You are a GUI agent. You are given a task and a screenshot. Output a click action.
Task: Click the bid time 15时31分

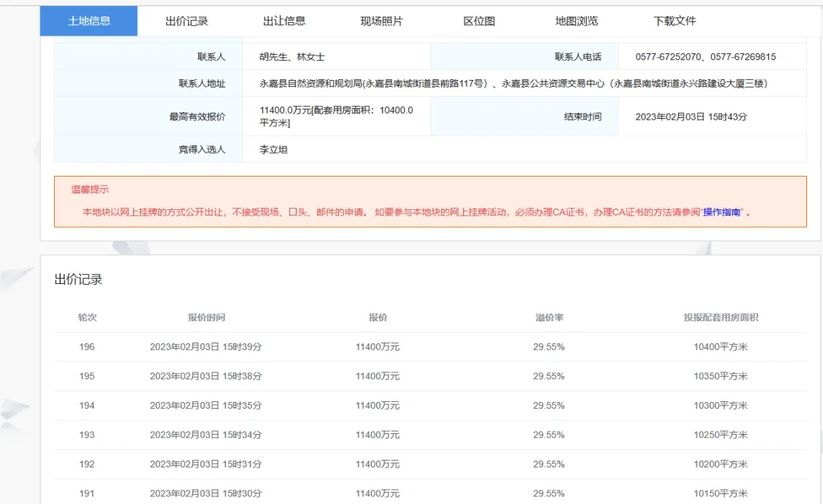(x=242, y=464)
